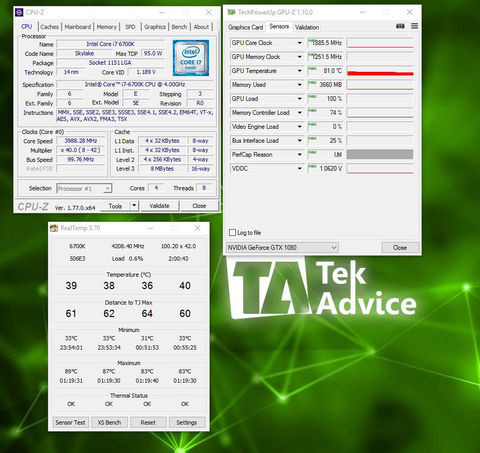Click CPU-Z Tools button
Viewport: 480px width, 453px height.
pos(115,206)
